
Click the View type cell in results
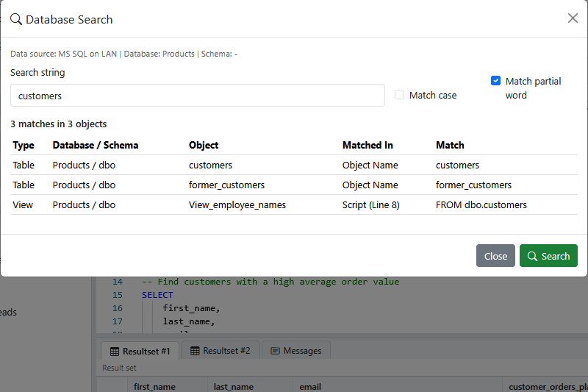[23, 204]
